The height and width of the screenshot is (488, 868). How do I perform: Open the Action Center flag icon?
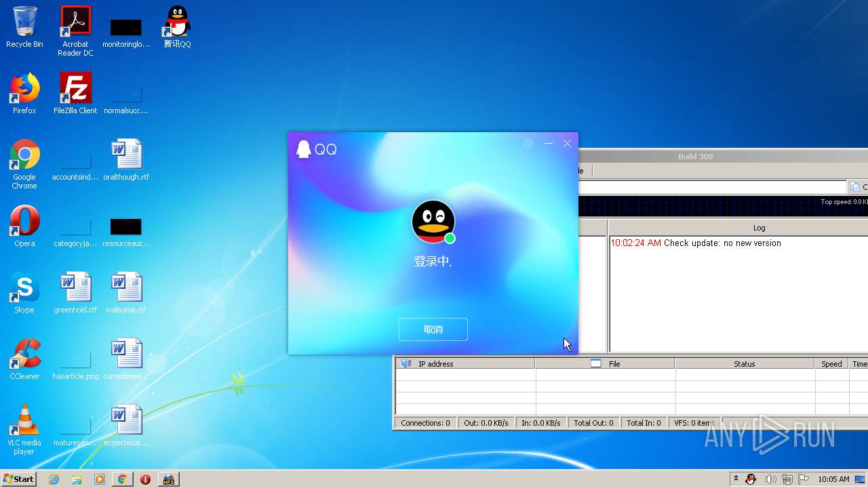(804, 479)
